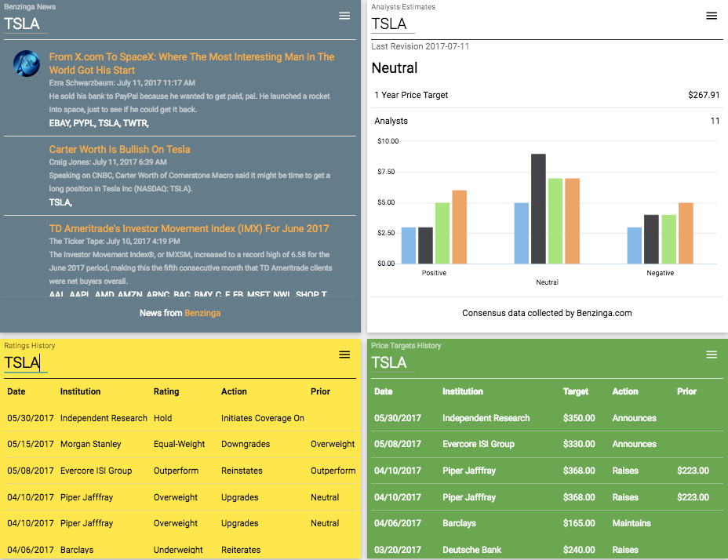Viewport: 728px width, 560px height.
Task: Click the Date header in Ratings History
Action: point(16,391)
